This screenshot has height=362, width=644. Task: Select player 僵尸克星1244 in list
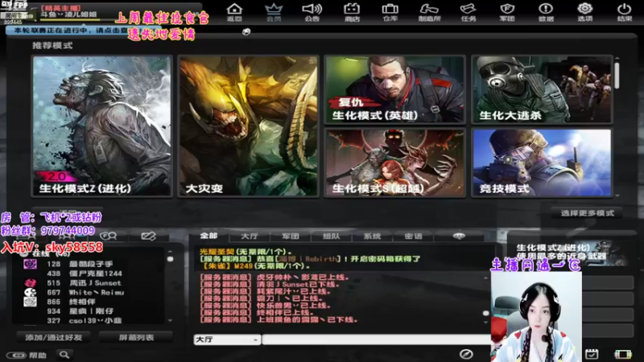[x=95, y=274]
